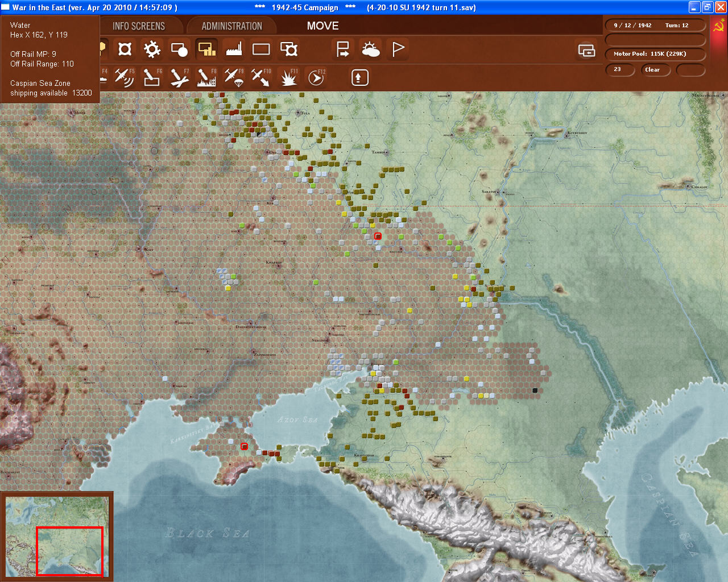Screen dimensions: 728x582
Task: Switch to the F9 air transport parachute icon
Action: pos(233,77)
